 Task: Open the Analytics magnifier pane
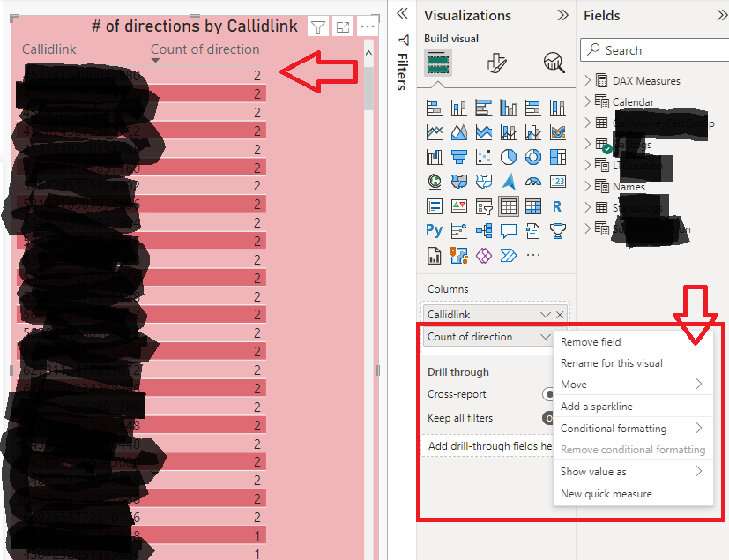[x=554, y=63]
